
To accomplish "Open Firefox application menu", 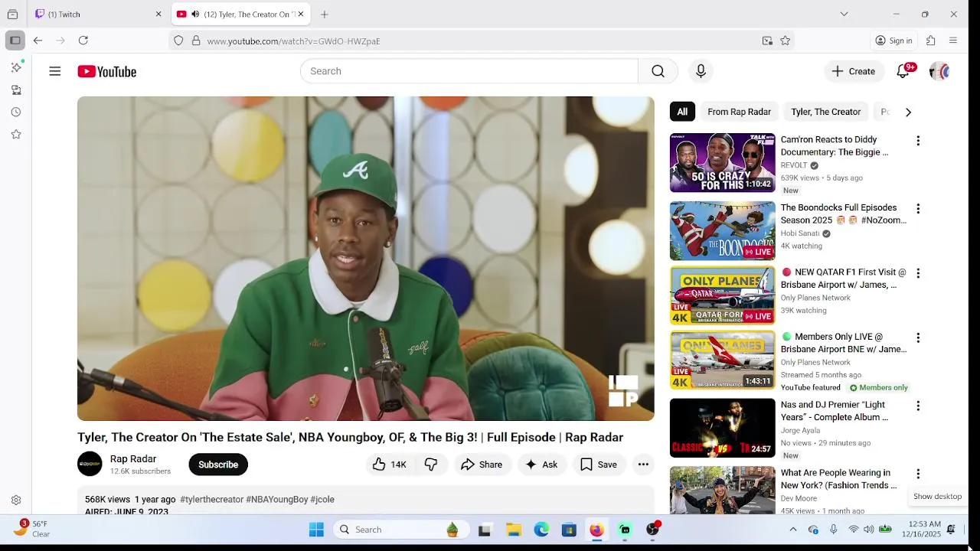I will [953, 41].
